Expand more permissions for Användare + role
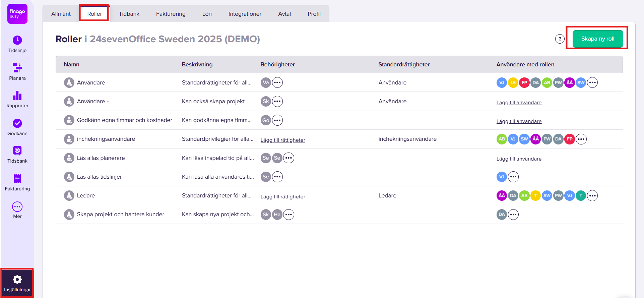Viewport: 644px width, 298px height. [x=277, y=101]
